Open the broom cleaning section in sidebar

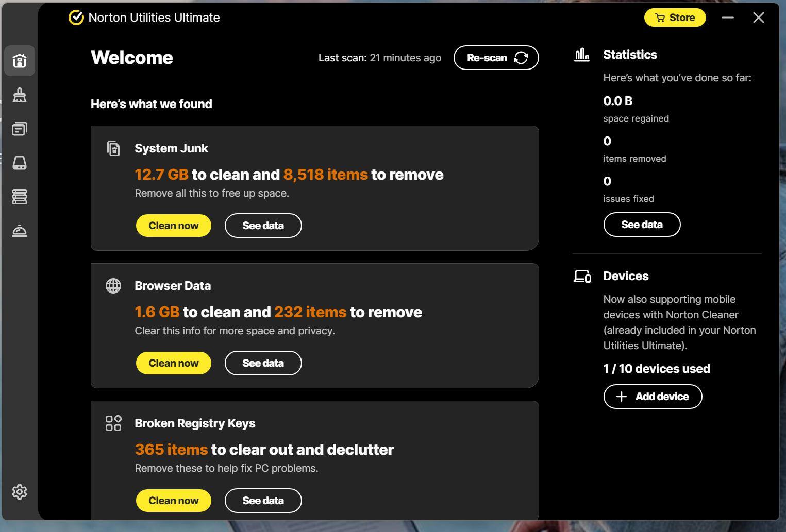point(20,95)
